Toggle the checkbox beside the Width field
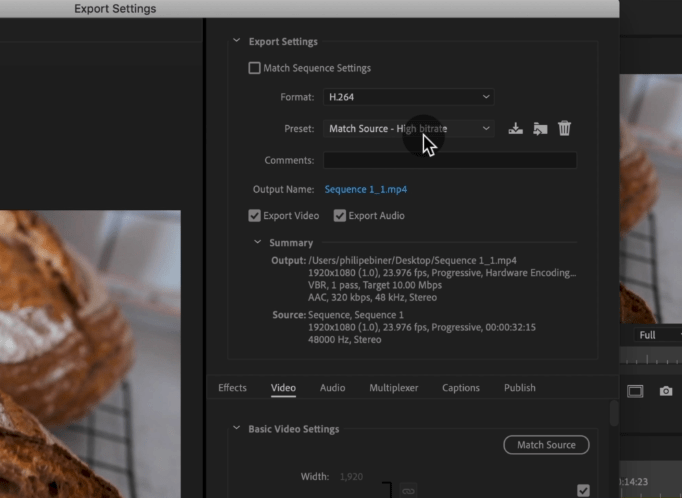682x498 pixels. (584, 490)
